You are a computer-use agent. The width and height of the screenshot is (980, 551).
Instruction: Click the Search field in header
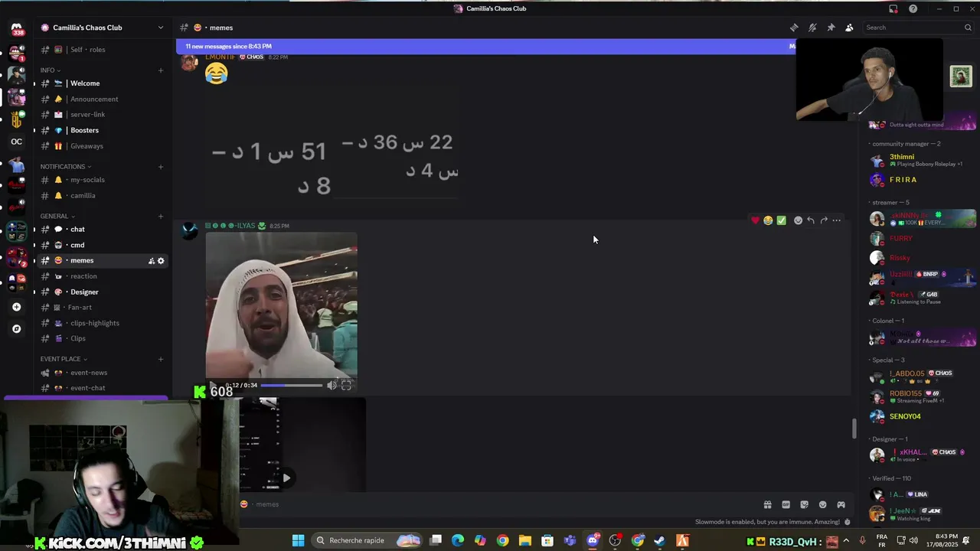click(918, 28)
